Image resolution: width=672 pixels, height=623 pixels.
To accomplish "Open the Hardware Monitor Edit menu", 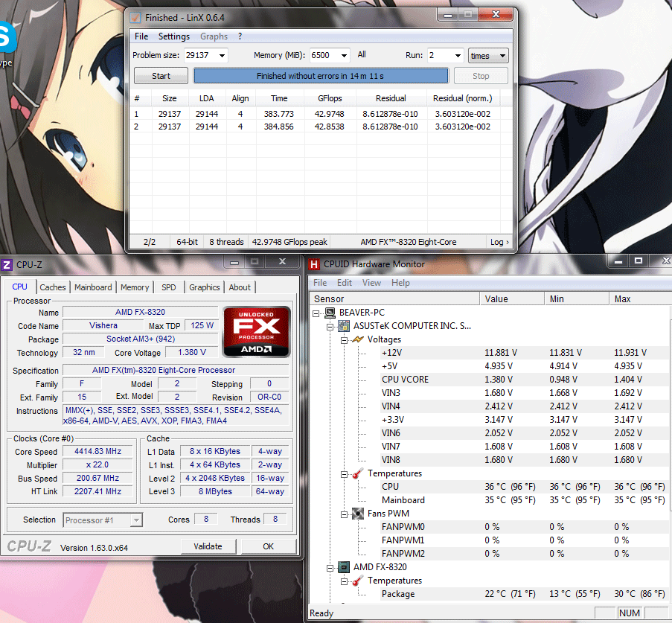I will 345,283.
